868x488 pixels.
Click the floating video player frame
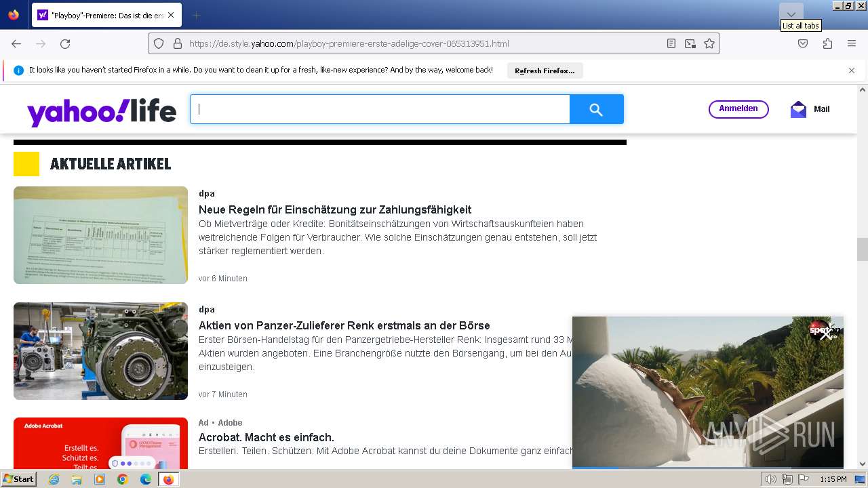coord(708,392)
